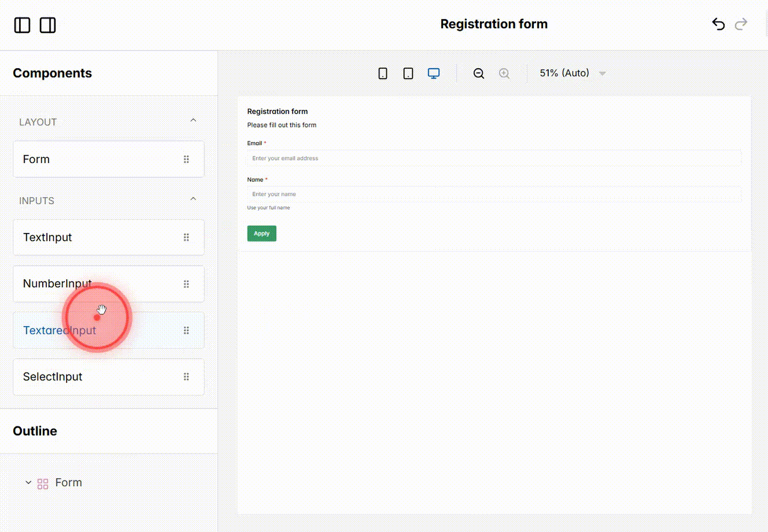Switch to mobile portrait preview
The image size is (768, 532).
(382, 73)
